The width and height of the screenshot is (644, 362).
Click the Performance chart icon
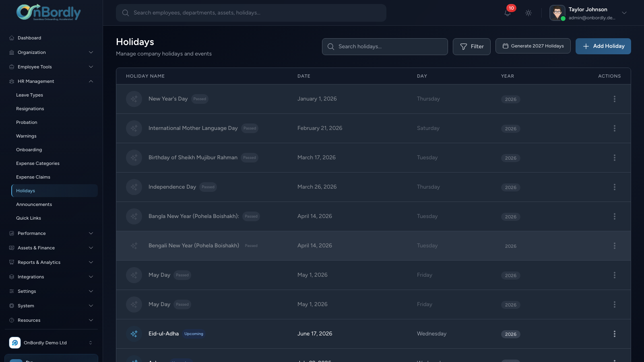pyautogui.click(x=12, y=233)
